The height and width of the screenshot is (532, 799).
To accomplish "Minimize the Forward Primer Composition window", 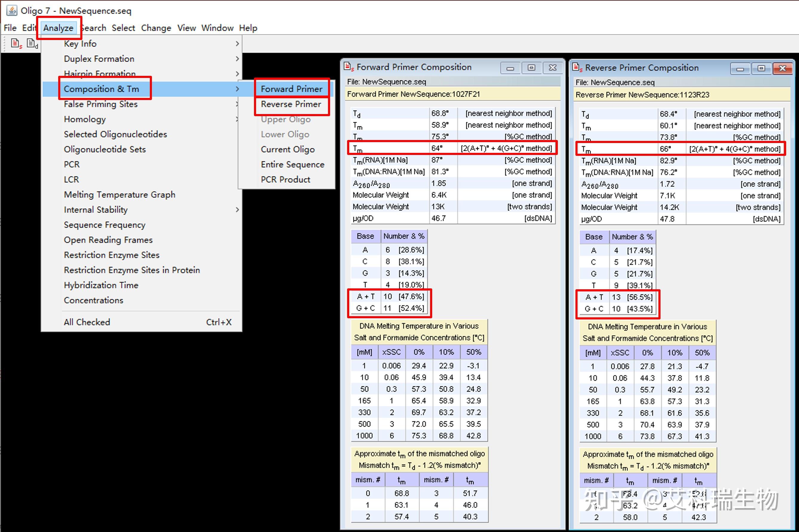I will (x=510, y=68).
